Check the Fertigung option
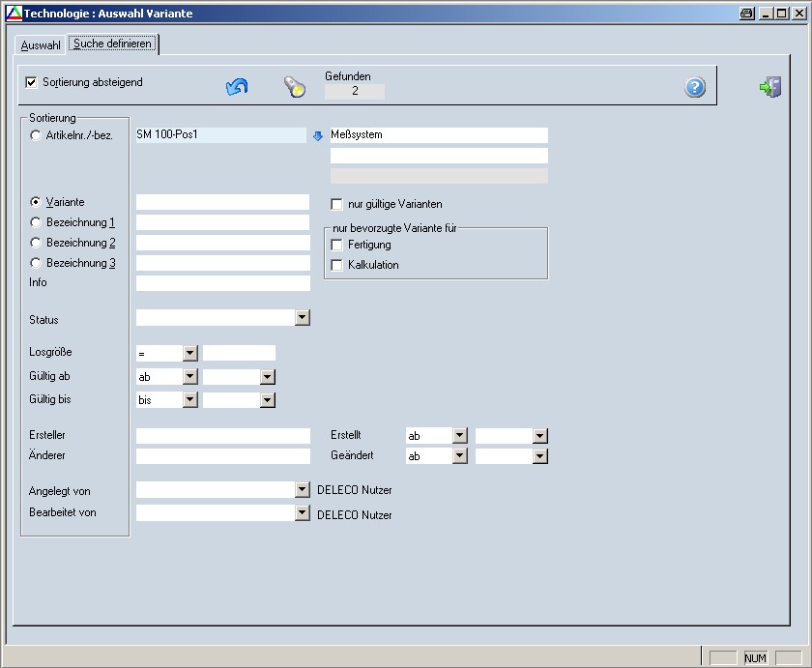 337,246
